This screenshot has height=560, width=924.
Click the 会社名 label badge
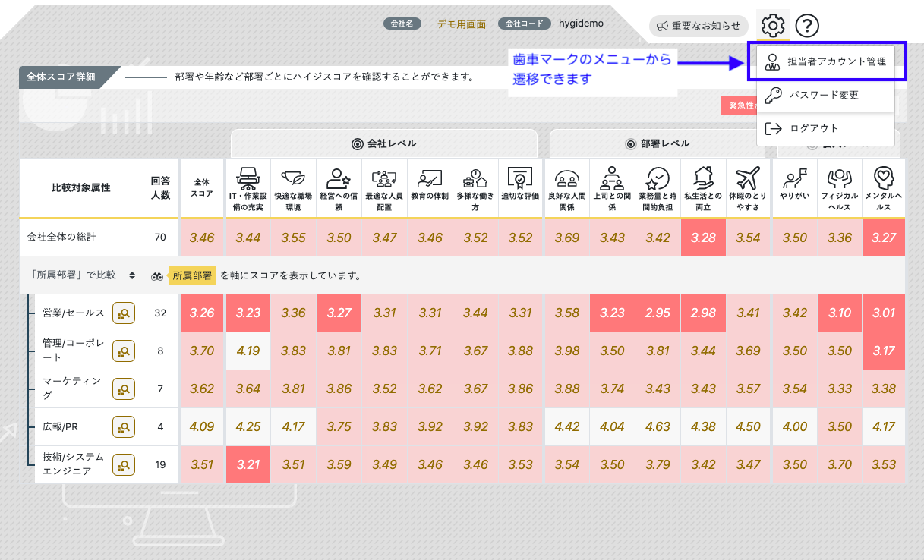click(402, 24)
